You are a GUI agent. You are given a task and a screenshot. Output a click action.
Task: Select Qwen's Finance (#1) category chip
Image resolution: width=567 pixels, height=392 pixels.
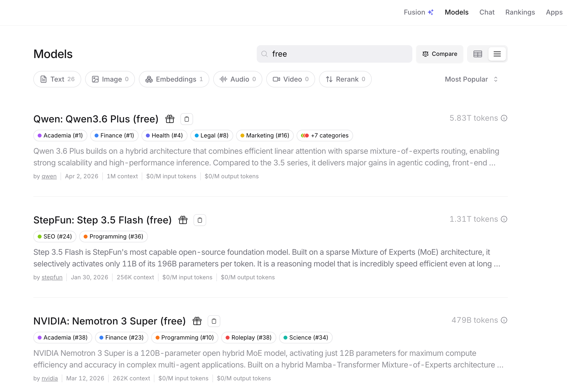[x=114, y=136]
